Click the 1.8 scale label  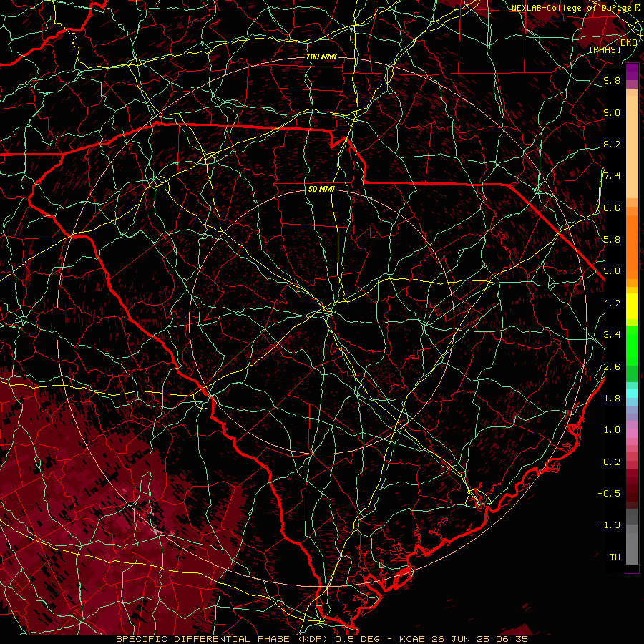[x=612, y=398]
